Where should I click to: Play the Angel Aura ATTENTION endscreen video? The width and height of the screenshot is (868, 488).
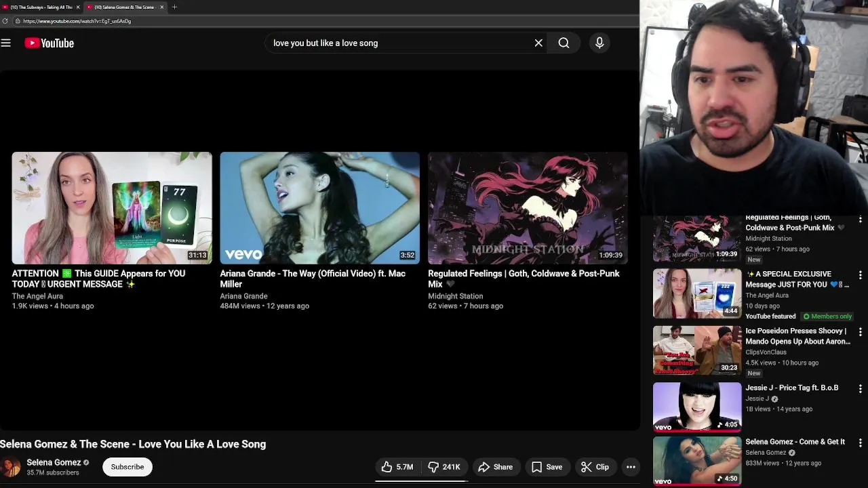(x=112, y=208)
